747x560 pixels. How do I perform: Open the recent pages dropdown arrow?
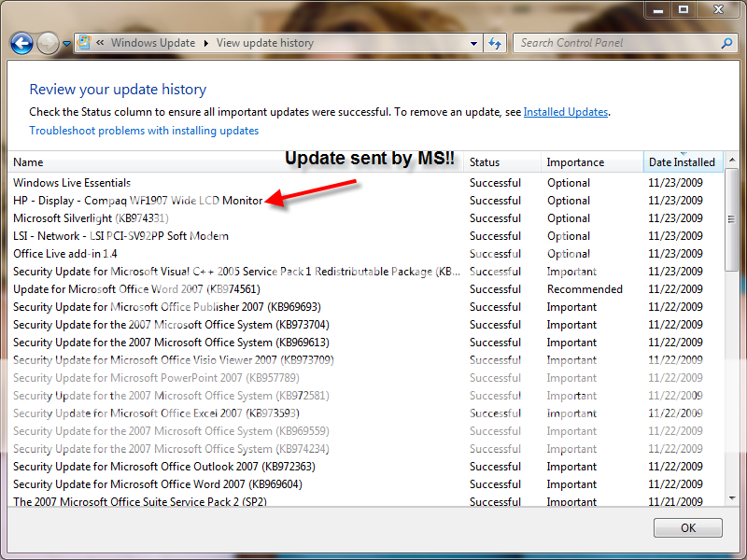tap(67, 44)
